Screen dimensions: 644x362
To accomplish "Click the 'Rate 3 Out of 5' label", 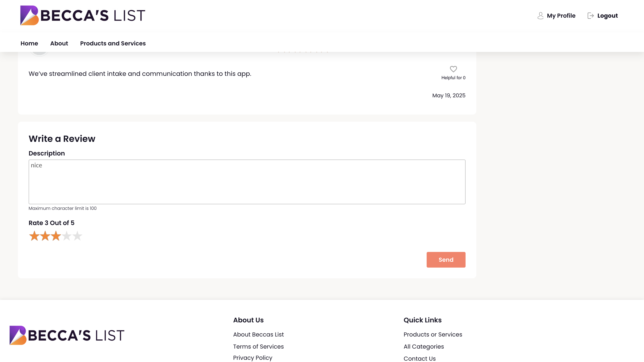I will [x=51, y=223].
